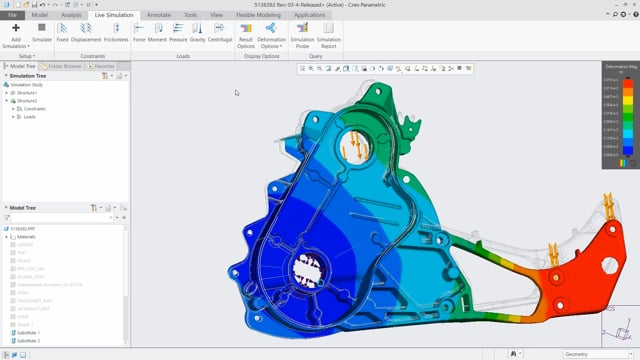Collapse the Simulation Tree section header

pyautogui.click(x=6, y=76)
